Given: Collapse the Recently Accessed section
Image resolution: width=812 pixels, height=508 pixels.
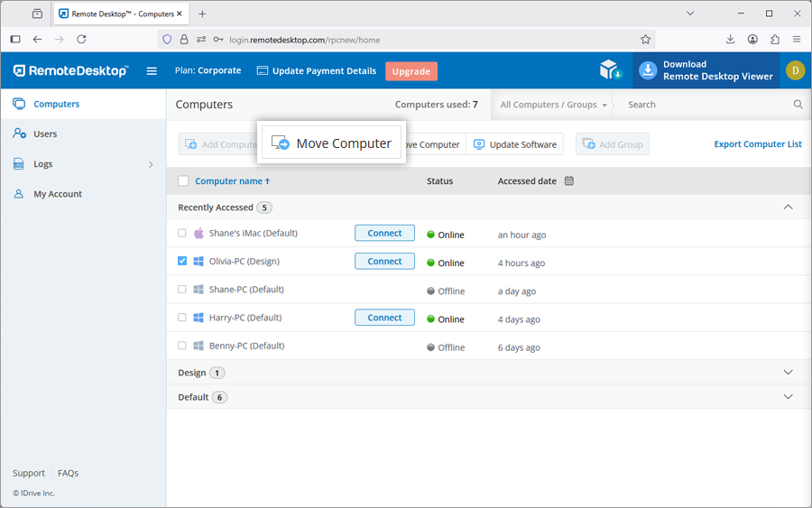Looking at the screenshot, I should tap(788, 208).
